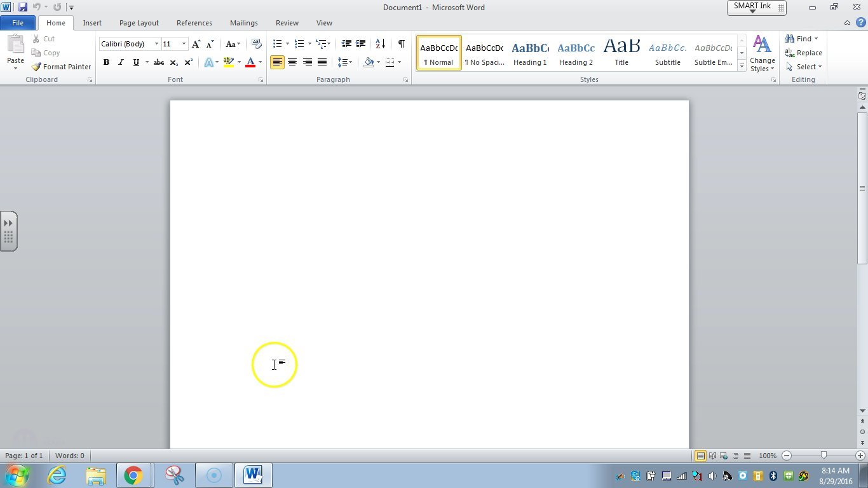This screenshot has width=868, height=488.
Task: Show paragraph formatting marks
Action: click(x=401, y=44)
